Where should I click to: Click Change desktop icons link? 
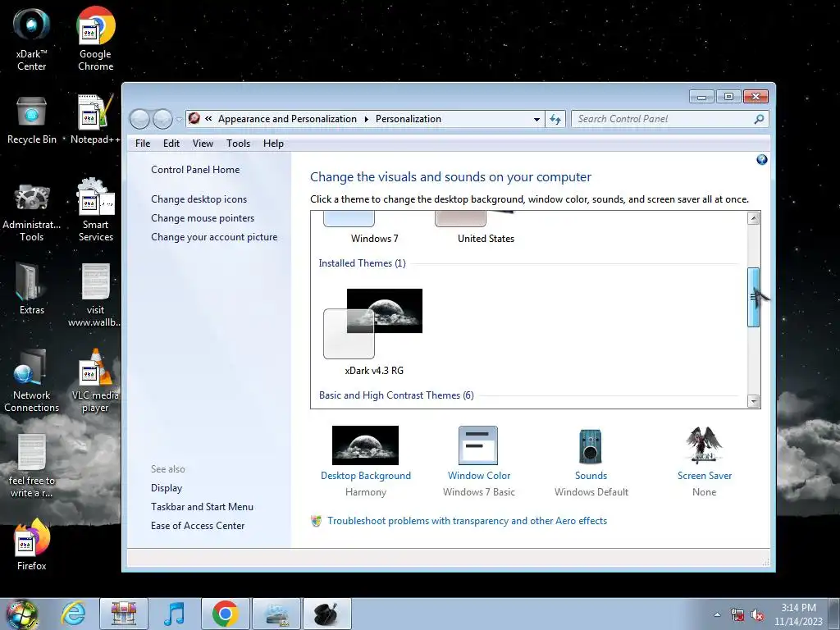pos(199,199)
